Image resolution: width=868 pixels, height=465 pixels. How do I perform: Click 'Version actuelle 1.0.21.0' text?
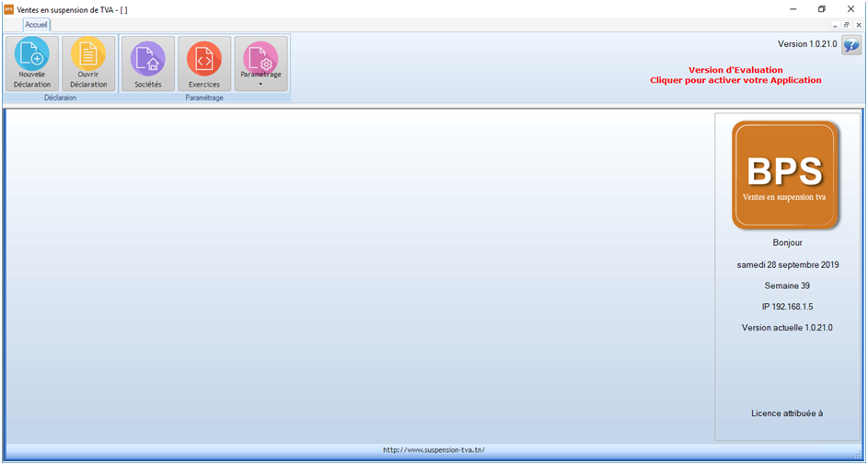(787, 328)
